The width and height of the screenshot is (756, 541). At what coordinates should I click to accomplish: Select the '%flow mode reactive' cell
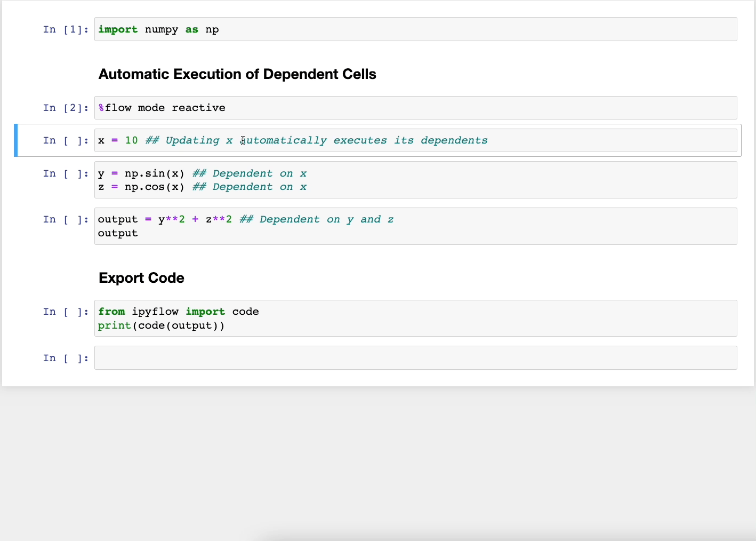(162, 108)
